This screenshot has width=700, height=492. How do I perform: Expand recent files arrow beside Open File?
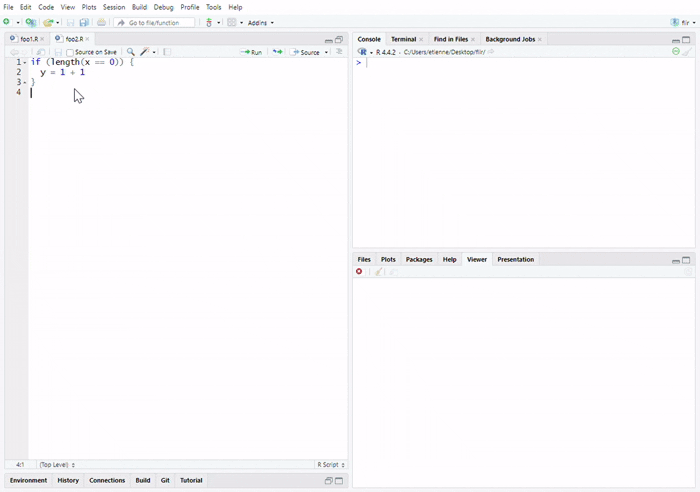58,22
